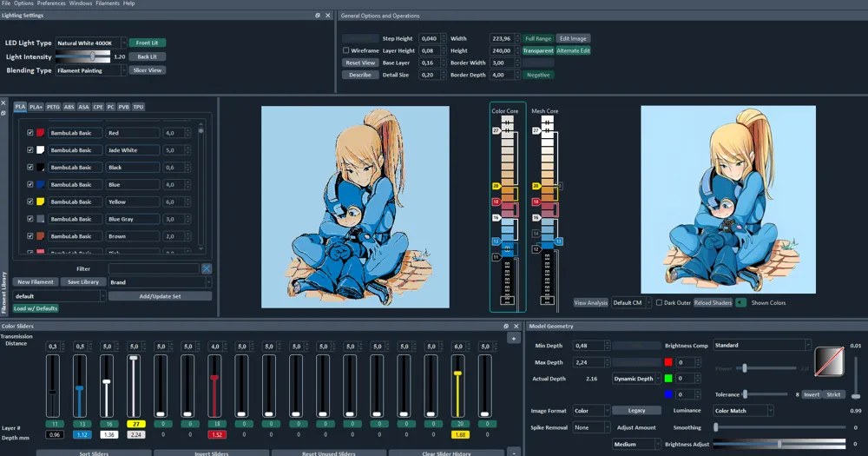The height and width of the screenshot is (456, 868).
Task: Click the Yellow filament color icon
Action: (40, 202)
